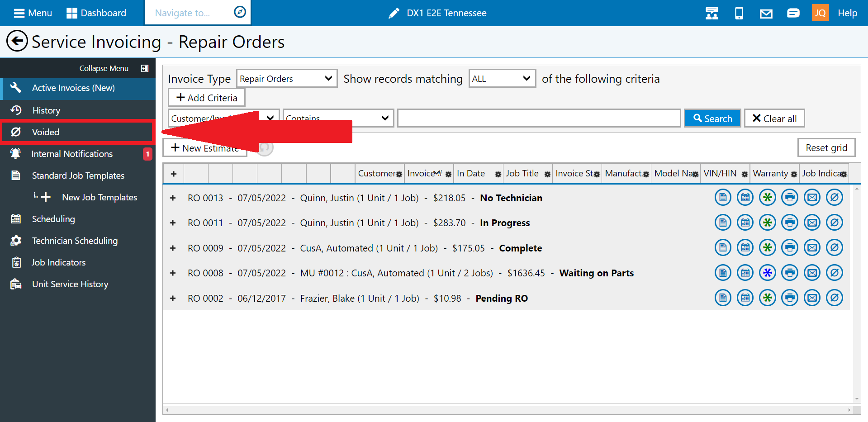Viewport: 868px width, 422px height.
Task: Open the mail envelope icon in top bar
Action: pyautogui.click(x=766, y=14)
